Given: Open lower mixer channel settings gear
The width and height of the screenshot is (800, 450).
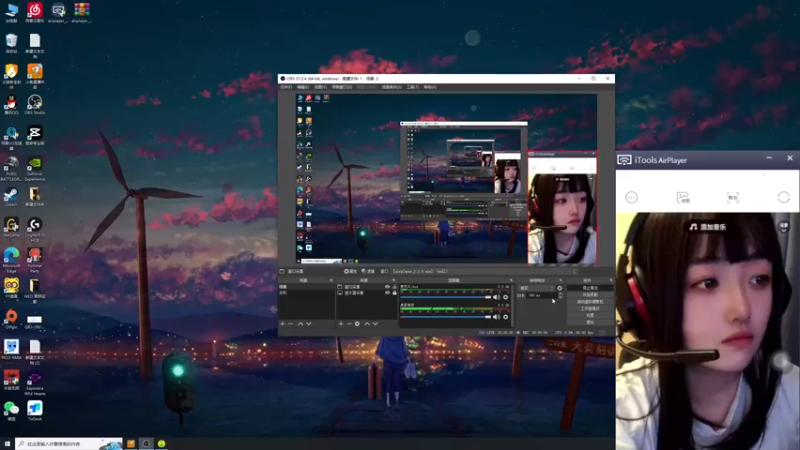Looking at the screenshot, I should pos(506,317).
